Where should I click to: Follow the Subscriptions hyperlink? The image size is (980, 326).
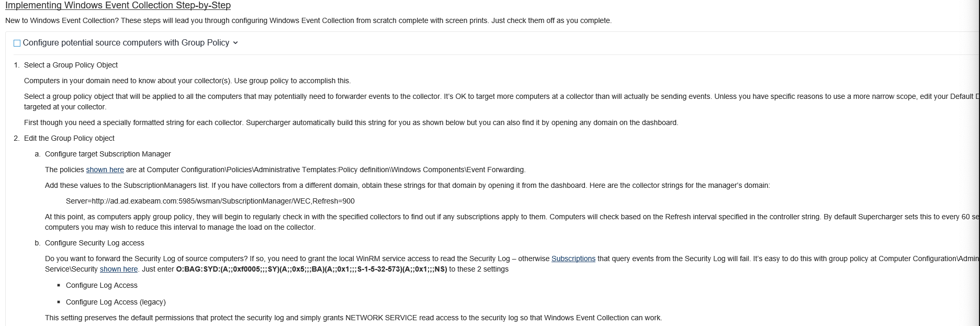pyautogui.click(x=573, y=258)
